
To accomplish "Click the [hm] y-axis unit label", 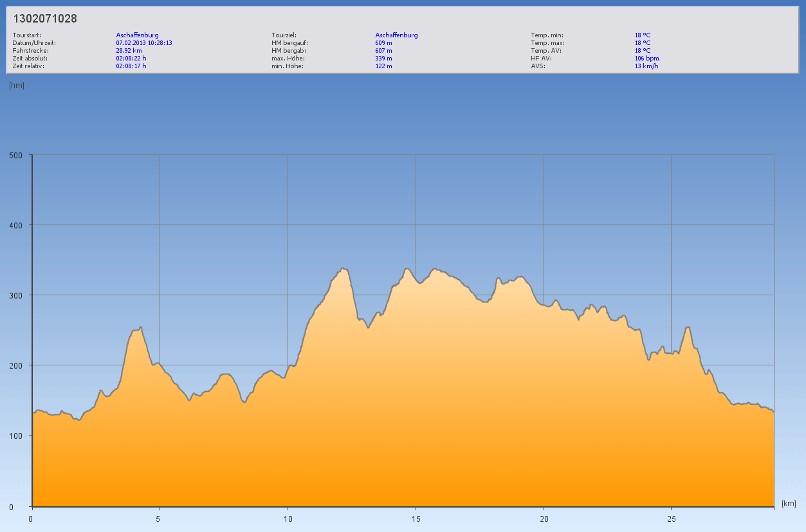I will point(17,86).
